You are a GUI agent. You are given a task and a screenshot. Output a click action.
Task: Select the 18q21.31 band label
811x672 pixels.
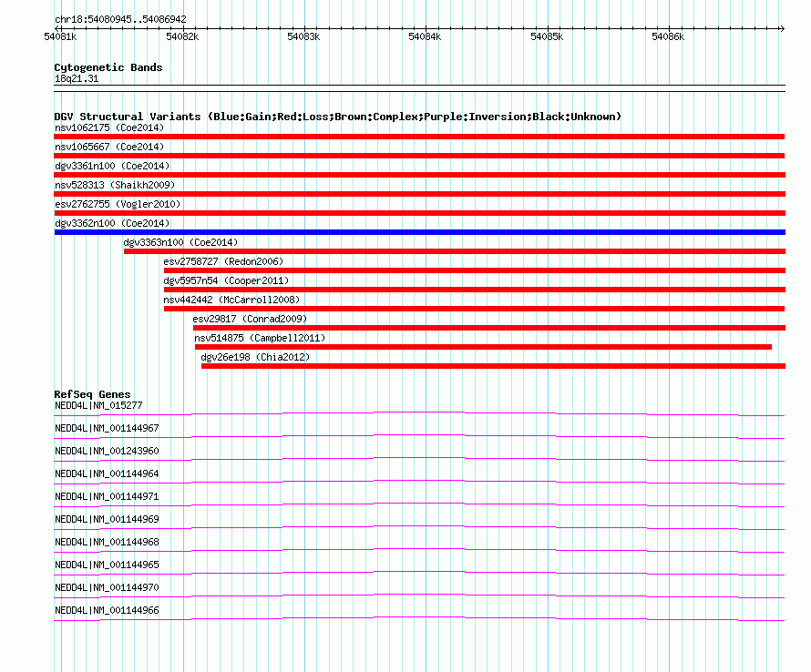click(77, 78)
